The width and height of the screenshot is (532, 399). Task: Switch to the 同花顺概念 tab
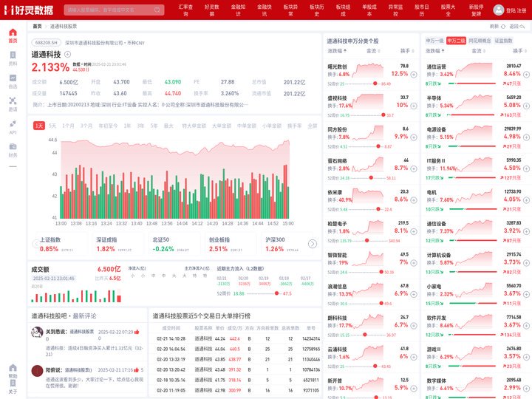pyautogui.click(x=480, y=41)
